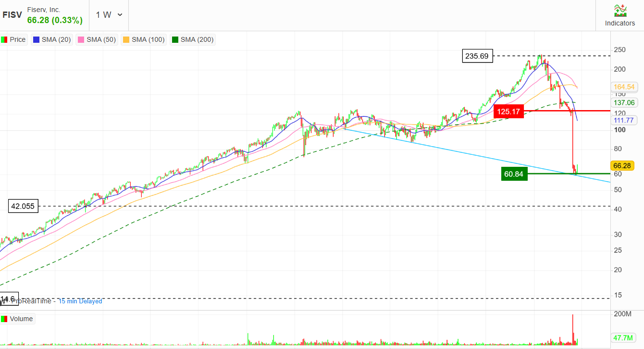The image size is (644, 349).
Task: Click the 42.055 price level label
Action: pos(23,206)
